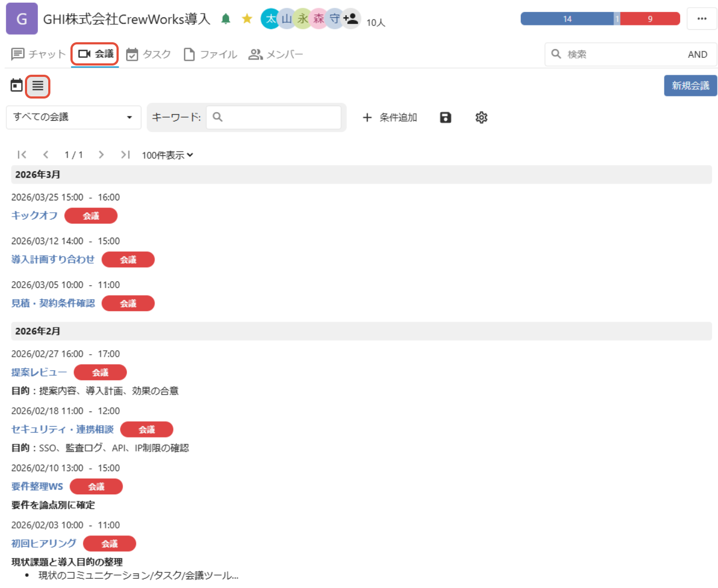Toggle the AND search mode

(697, 55)
